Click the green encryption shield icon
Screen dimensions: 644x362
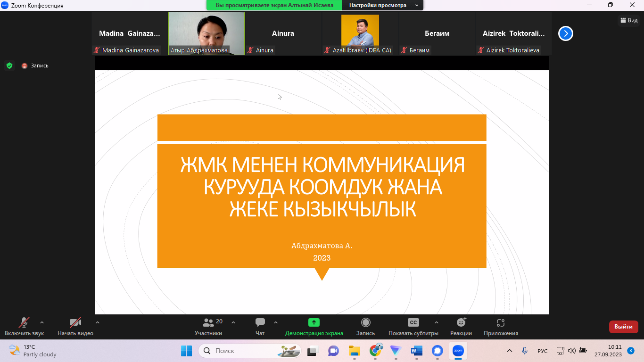coord(9,66)
